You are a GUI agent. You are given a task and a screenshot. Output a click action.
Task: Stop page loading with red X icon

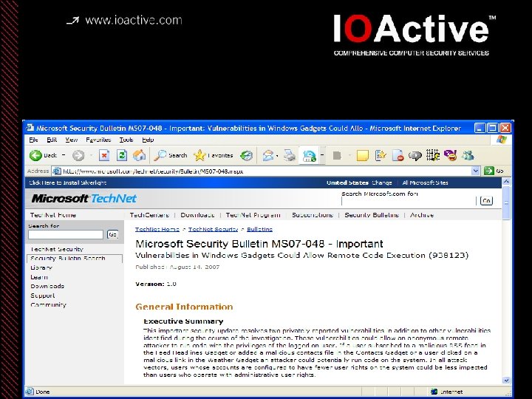[x=104, y=155]
